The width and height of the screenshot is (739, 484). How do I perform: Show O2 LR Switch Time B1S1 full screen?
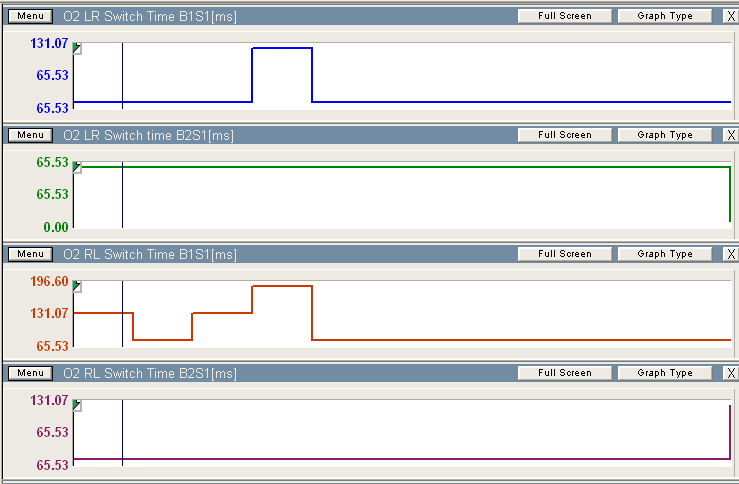click(x=564, y=16)
